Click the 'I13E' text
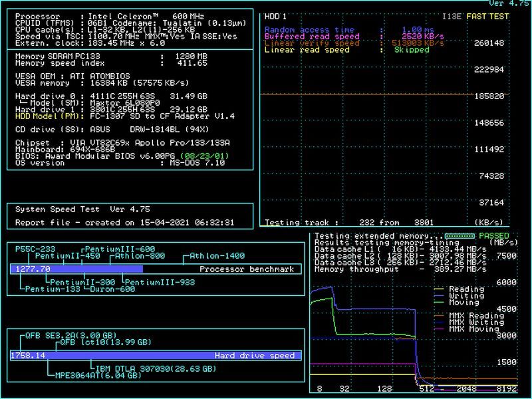Image resolution: width=532 pixels, height=399 pixels. [x=452, y=17]
